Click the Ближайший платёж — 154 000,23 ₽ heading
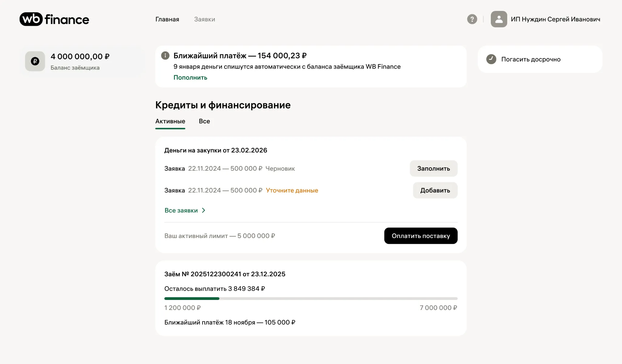 (x=240, y=56)
